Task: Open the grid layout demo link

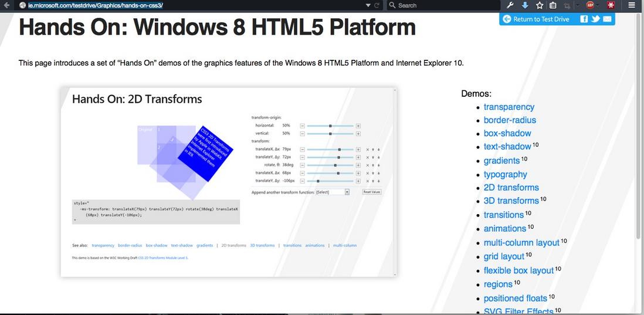Action: (x=504, y=257)
